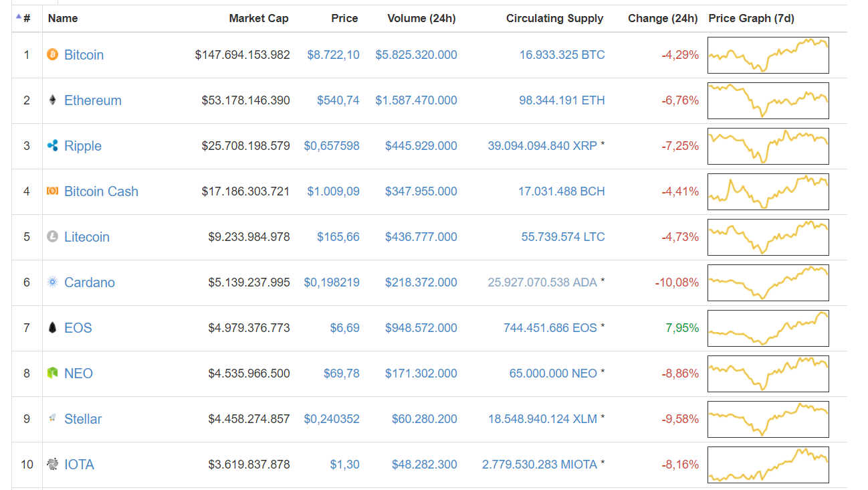Click the Bitcoin coin logo icon
868x490 pixels.
(53, 54)
